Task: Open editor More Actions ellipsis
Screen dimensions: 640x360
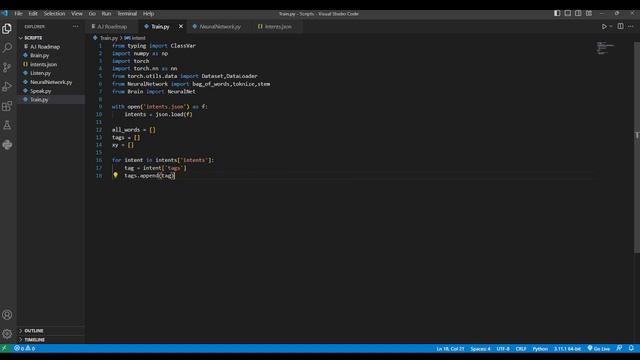Action: [x=631, y=27]
